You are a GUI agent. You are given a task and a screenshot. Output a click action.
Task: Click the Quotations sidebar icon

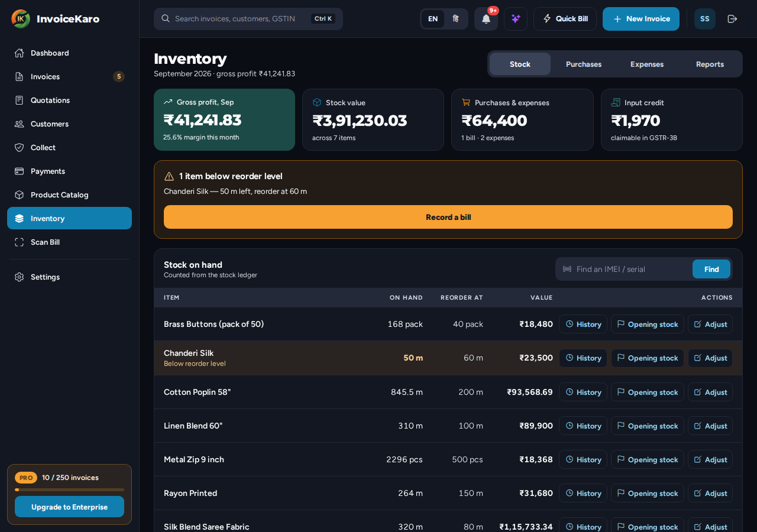tap(20, 100)
